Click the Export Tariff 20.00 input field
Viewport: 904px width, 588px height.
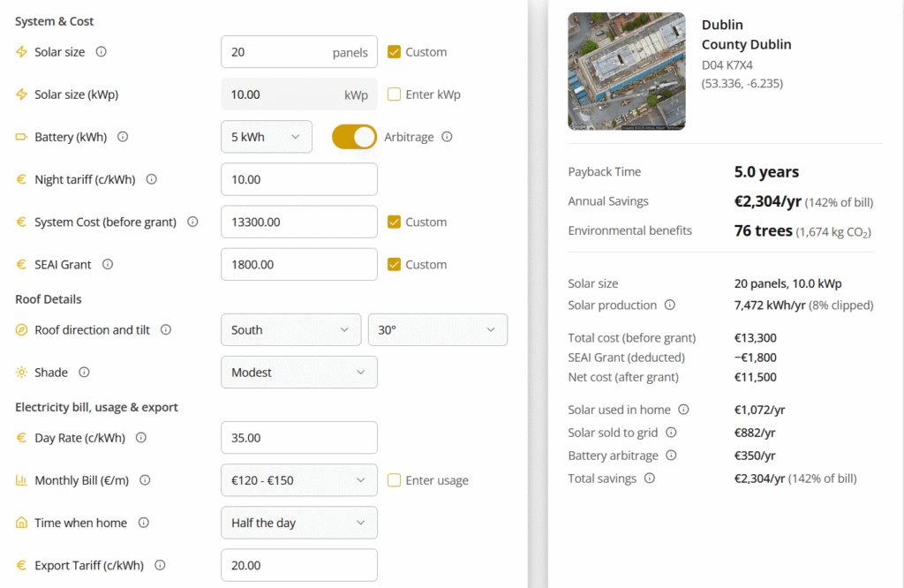point(298,565)
